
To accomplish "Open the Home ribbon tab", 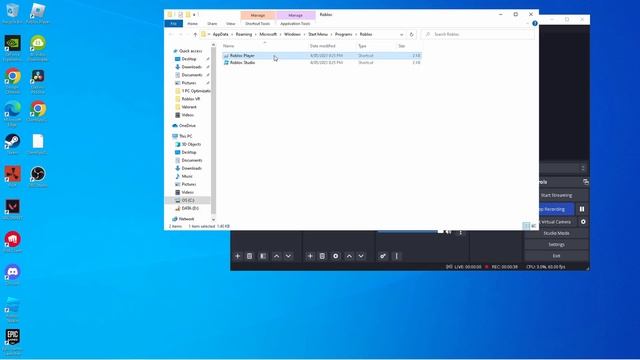I will pyautogui.click(x=192, y=24).
